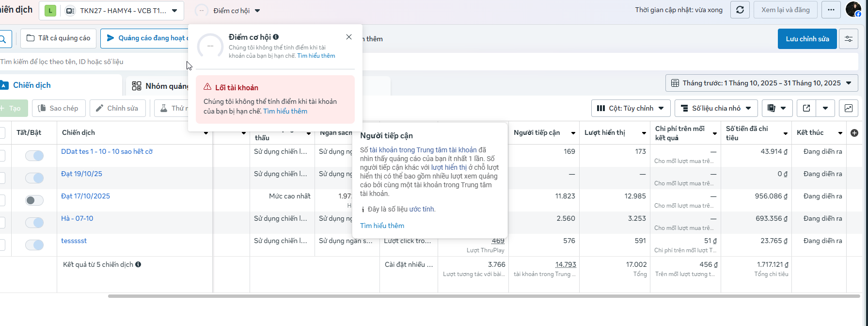The width and height of the screenshot is (868, 326).
Task: Open the filter settings sliders icon
Action: (849, 39)
